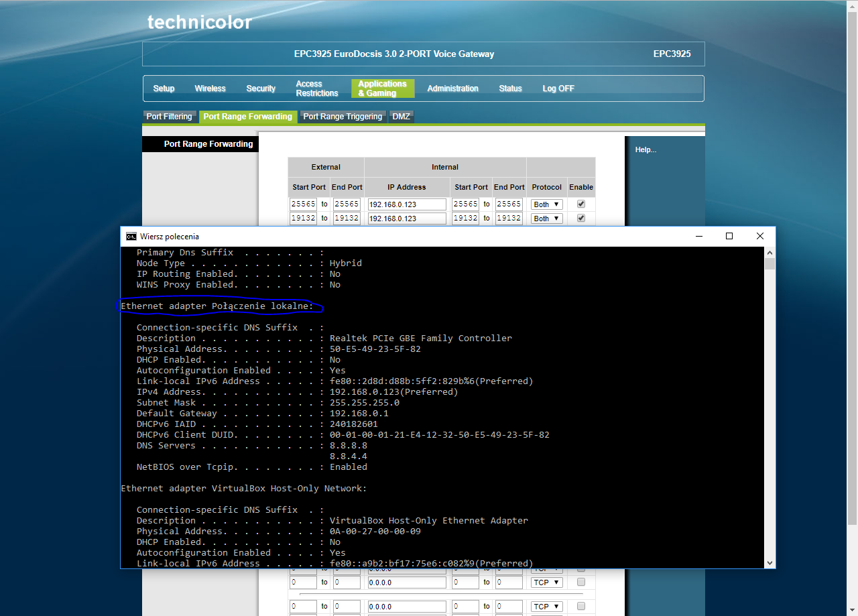Open the Port Filtering sub-tab
This screenshot has height=616, width=858.
[170, 117]
